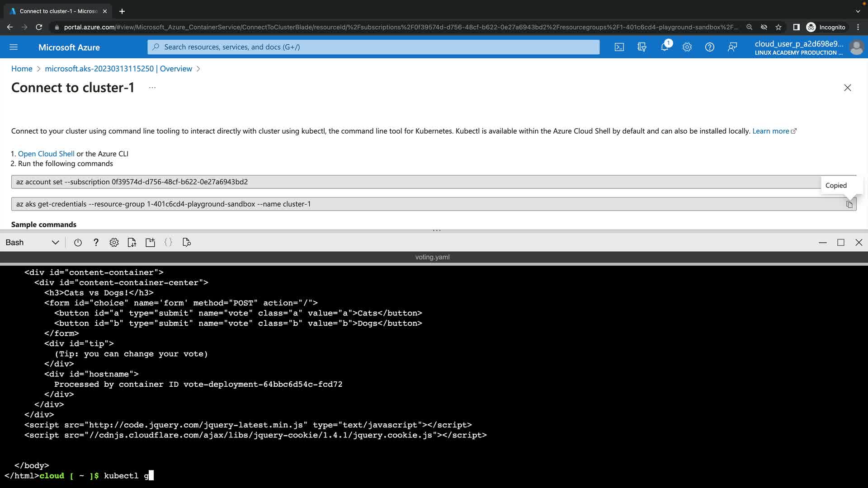Image resolution: width=868 pixels, height=488 pixels.
Task: Click the Search resources, services, and docs field
Action: click(x=373, y=47)
